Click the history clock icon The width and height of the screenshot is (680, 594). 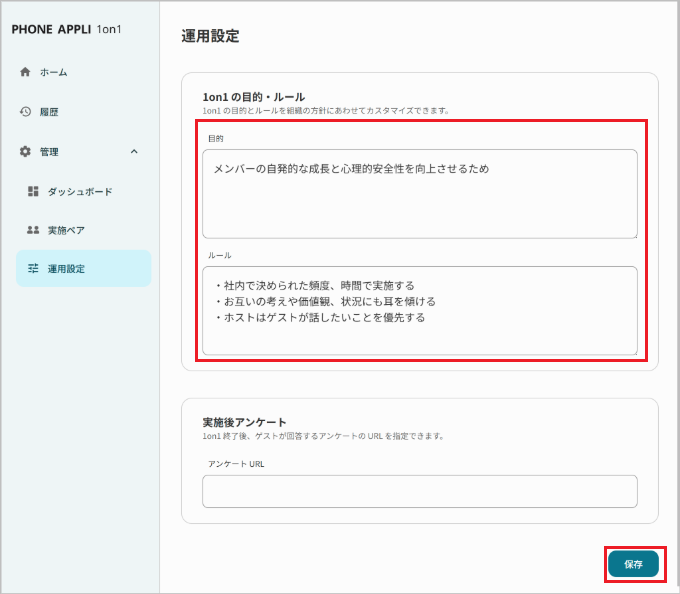(25, 112)
